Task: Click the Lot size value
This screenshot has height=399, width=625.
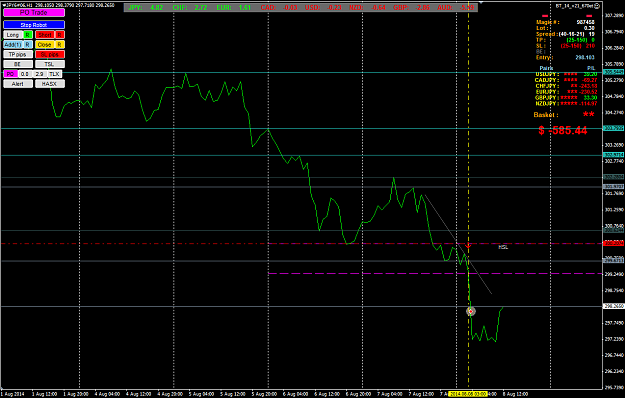Action: pyautogui.click(x=589, y=28)
